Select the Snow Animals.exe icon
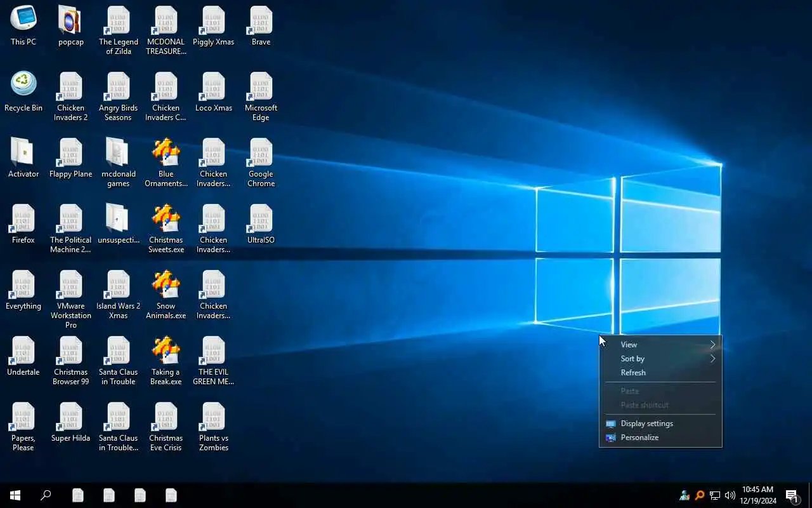The image size is (812, 508). [x=166, y=295]
